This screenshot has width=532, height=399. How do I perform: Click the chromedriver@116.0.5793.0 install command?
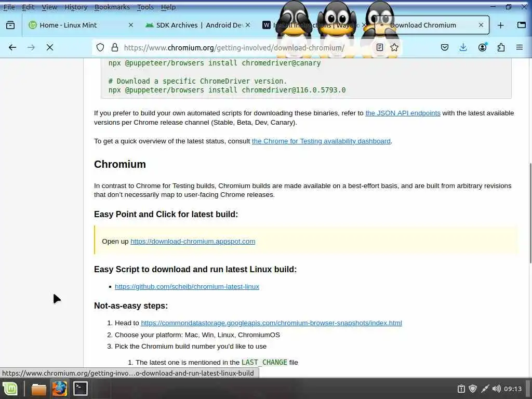(x=227, y=90)
